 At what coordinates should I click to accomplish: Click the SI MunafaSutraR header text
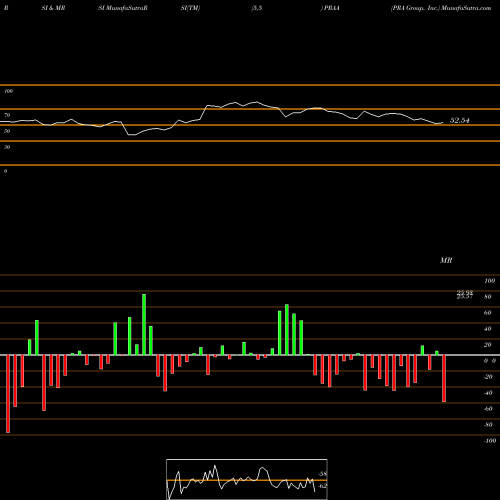coord(123,8)
